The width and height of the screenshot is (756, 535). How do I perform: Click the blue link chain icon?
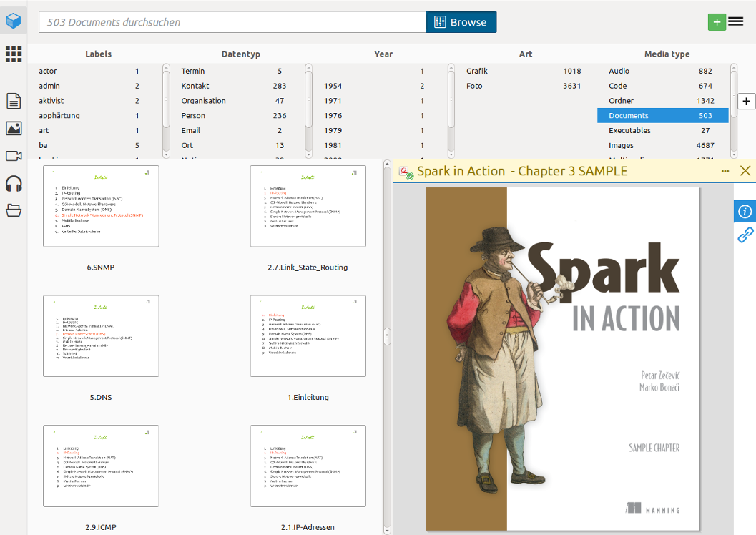(745, 235)
